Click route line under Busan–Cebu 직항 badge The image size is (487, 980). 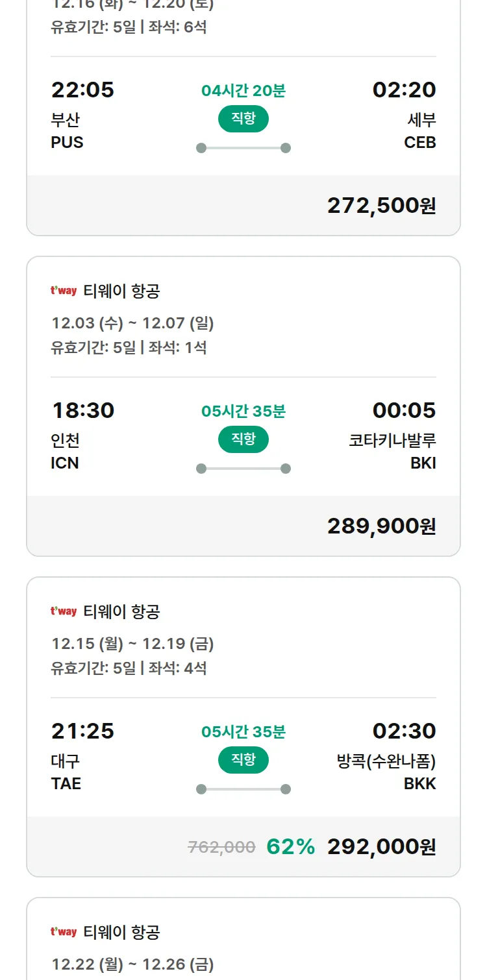(x=243, y=148)
